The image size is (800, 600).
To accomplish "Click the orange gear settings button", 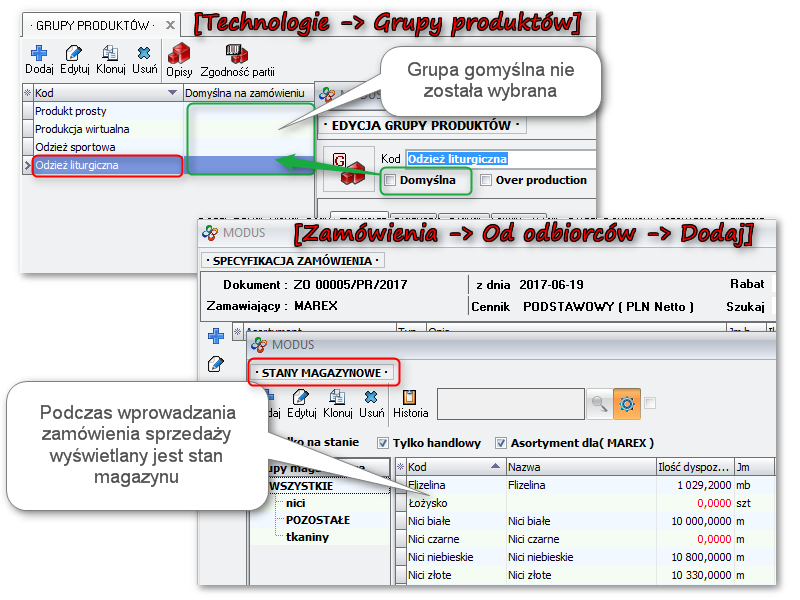I will coord(627,402).
